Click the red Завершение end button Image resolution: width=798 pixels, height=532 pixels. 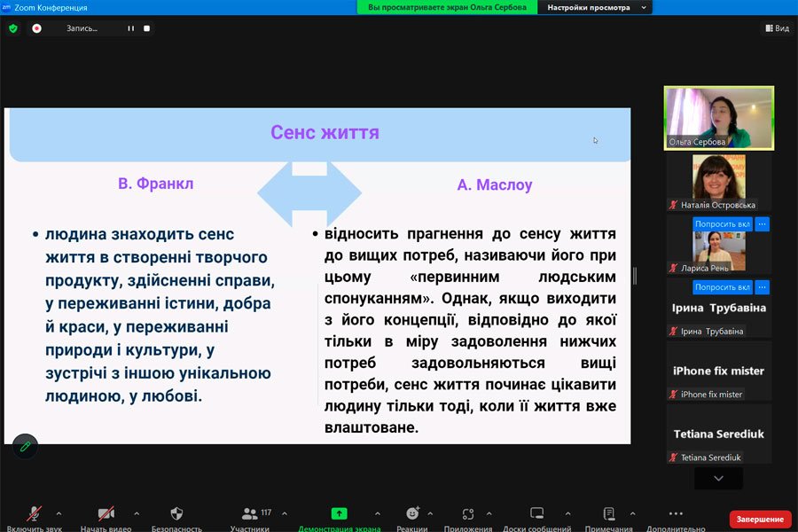[x=760, y=520]
